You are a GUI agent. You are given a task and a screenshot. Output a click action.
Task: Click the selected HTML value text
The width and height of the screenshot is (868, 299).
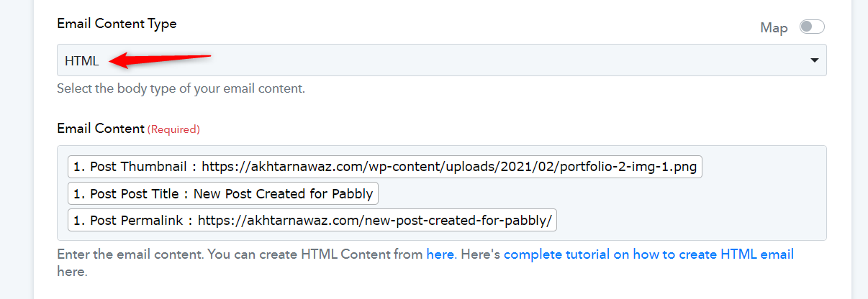pyautogui.click(x=82, y=61)
